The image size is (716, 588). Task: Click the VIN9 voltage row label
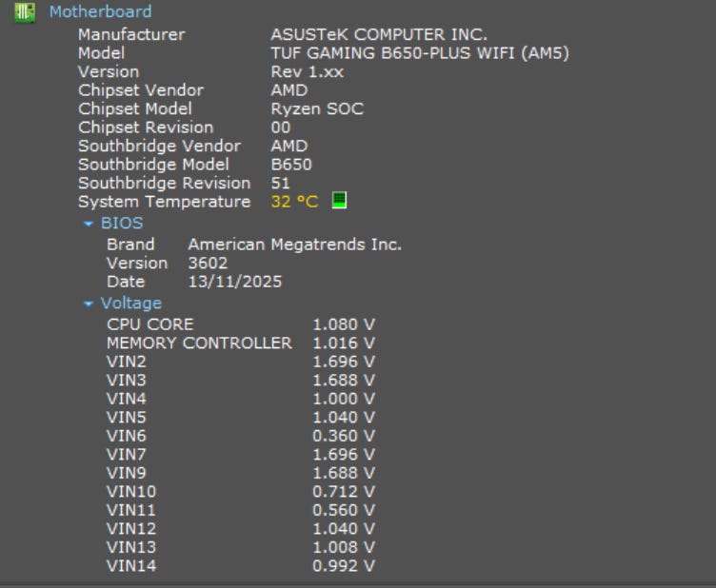coord(127,473)
